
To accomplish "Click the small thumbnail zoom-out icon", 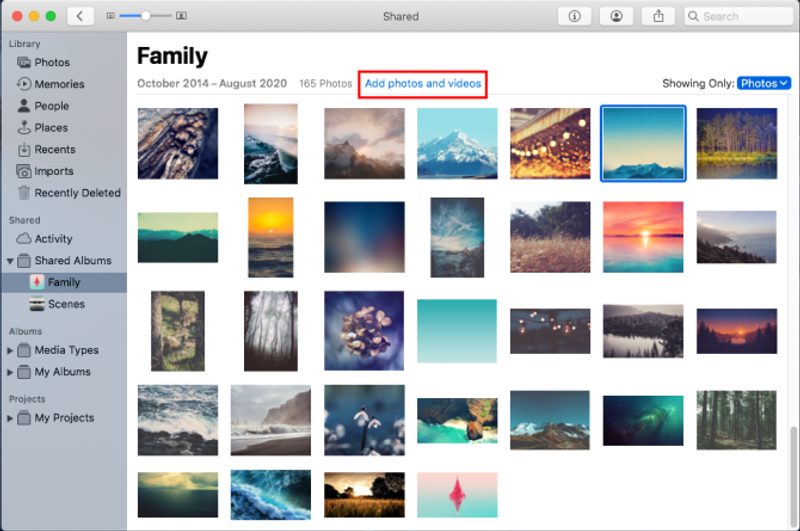I will pos(110,16).
